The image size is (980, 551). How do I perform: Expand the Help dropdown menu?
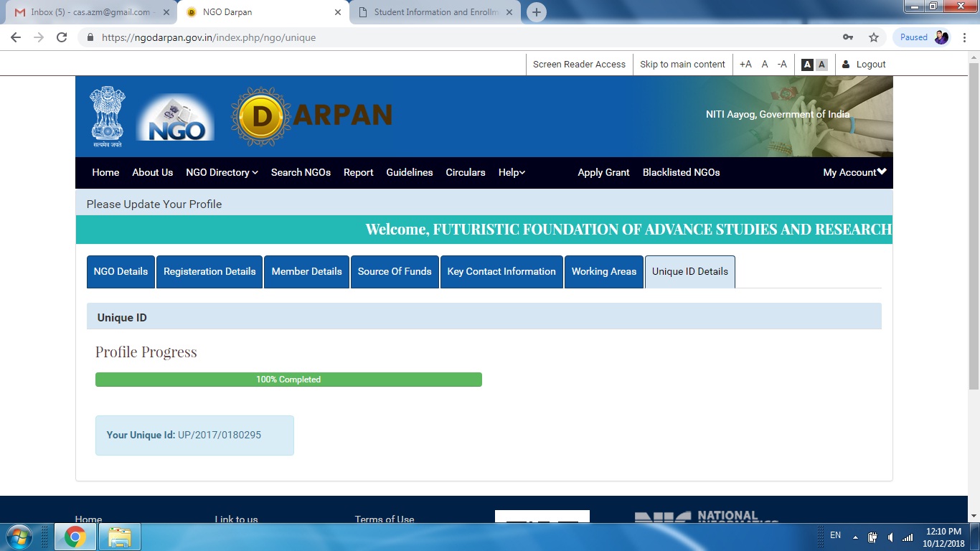click(x=512, y=172)
